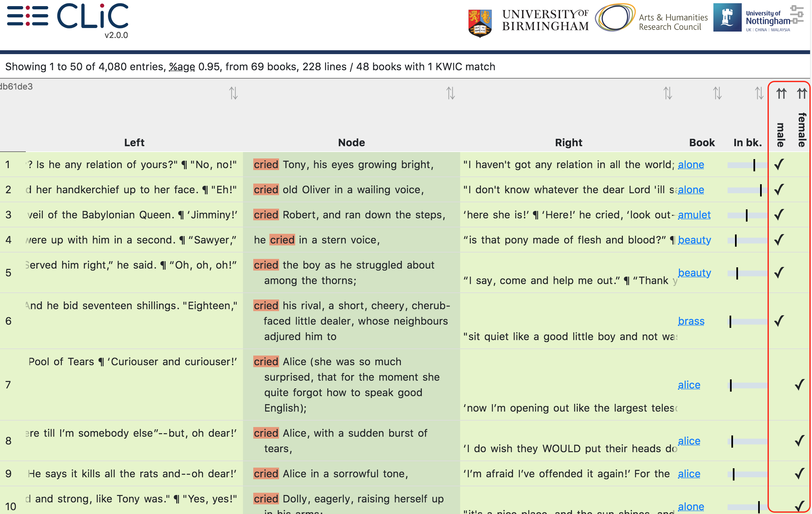
Task: Click the Book column header
Action: point(702,143)
